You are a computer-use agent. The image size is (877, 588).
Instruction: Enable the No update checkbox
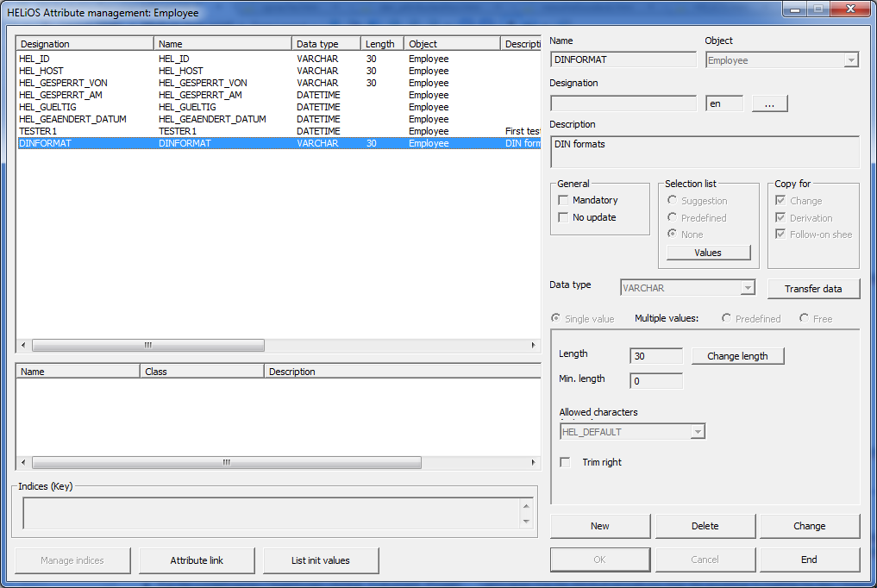565,218
